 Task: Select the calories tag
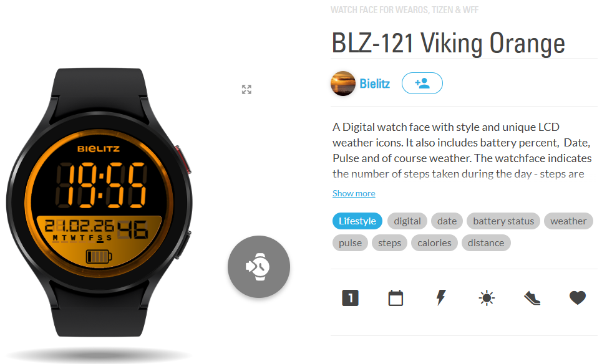click(x=434, y=243)
